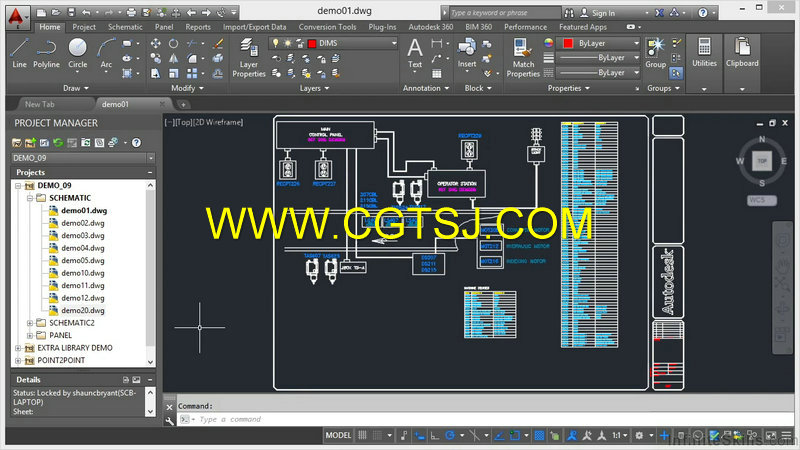
Task: Open the Project ribbon tab
Action: click(x=84, y=27)
